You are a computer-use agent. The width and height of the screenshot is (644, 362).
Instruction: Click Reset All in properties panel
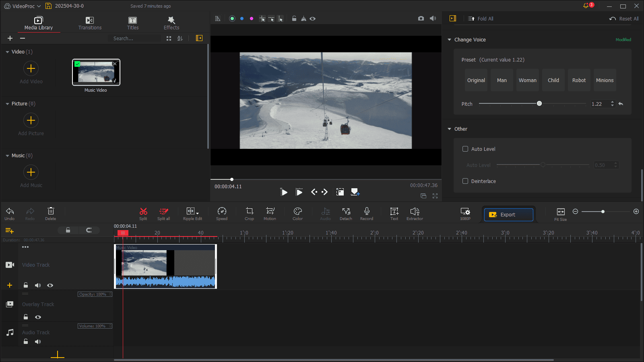click(624, 19)
